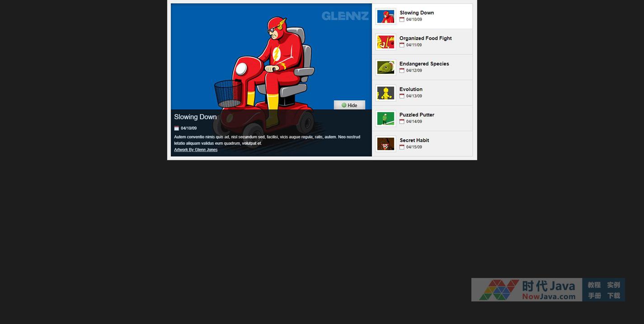Click the Slowing Down title in list
Viewport: 644px width, 324px height.
[x=417, y=13]
